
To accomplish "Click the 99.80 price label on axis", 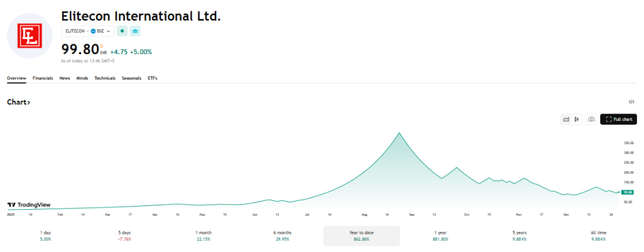I will [627, 192].
